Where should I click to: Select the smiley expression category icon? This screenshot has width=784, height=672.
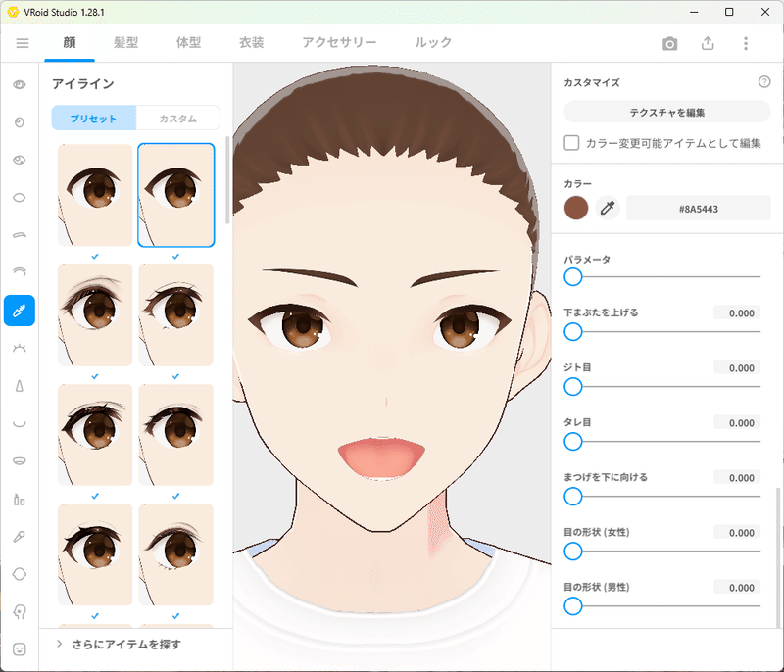click(x=20, y=649)
